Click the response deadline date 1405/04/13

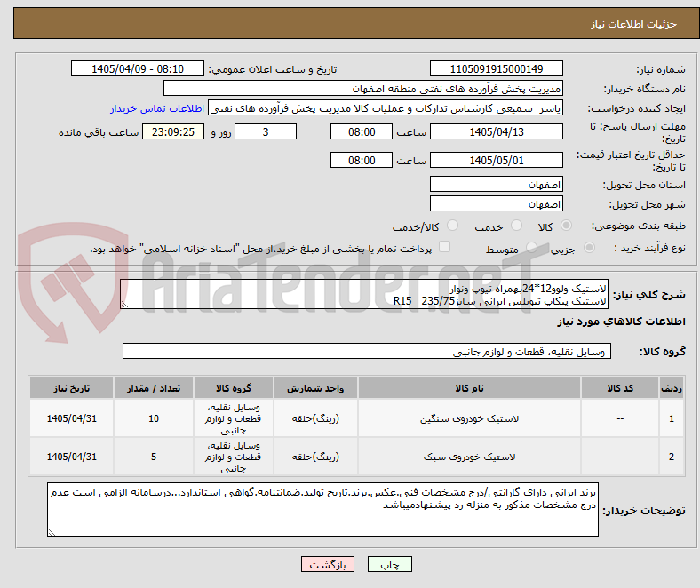pos(496,131)
